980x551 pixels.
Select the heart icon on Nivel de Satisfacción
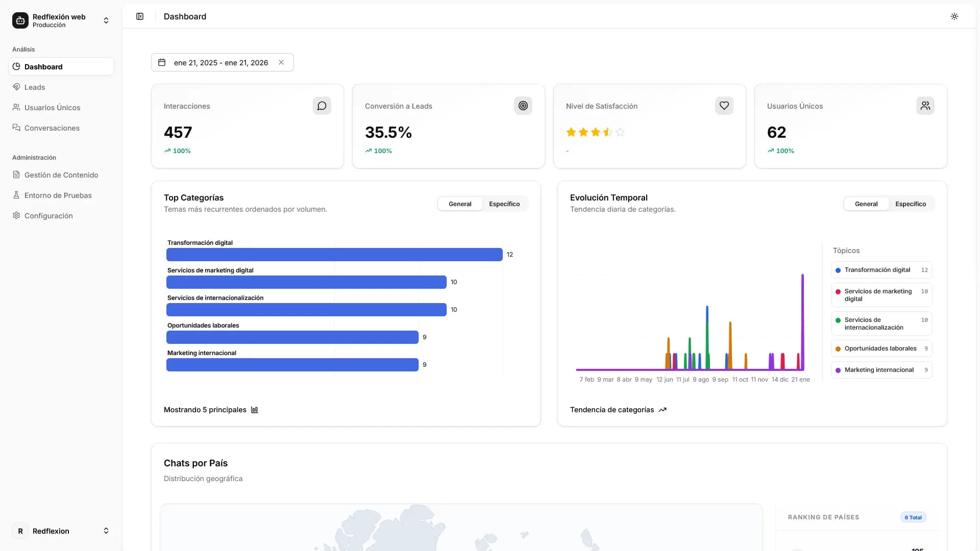tap(724, 106)
